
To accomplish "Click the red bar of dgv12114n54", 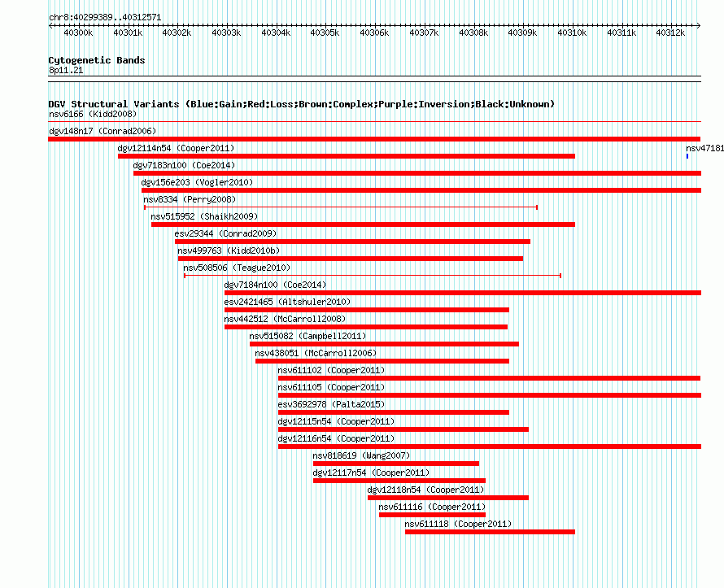I will (347, 156).
